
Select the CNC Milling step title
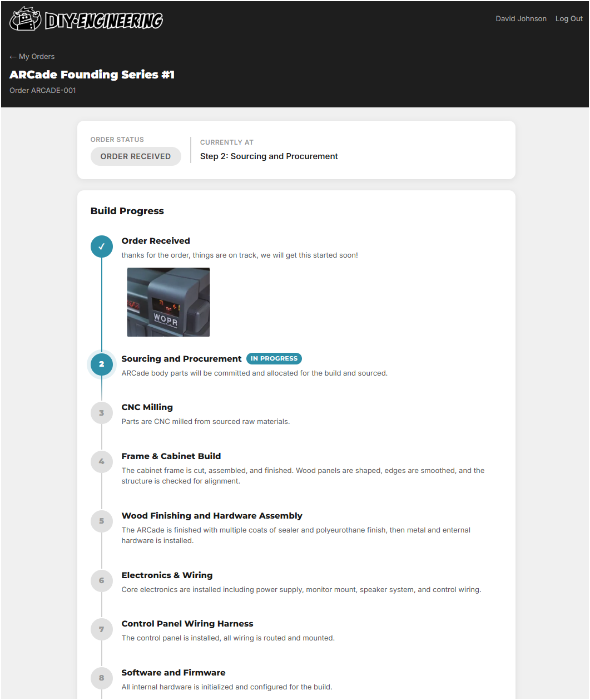coord(147,407)
